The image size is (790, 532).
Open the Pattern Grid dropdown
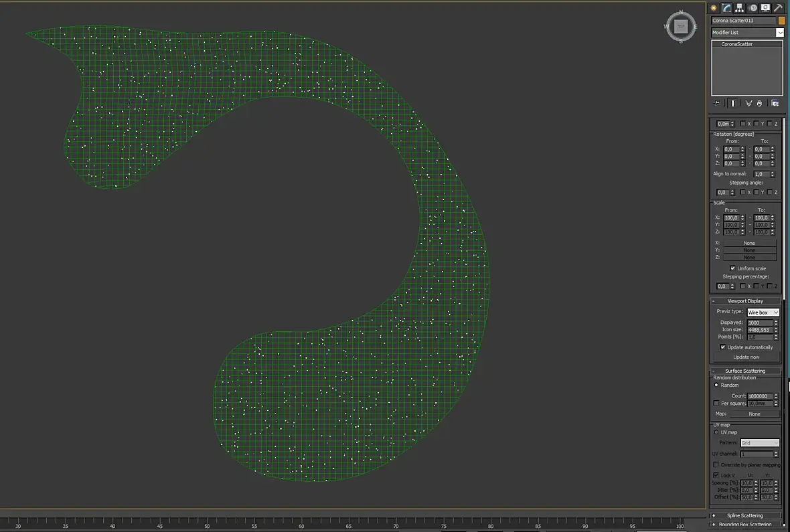pyautogui.click(x=759, y=443)
